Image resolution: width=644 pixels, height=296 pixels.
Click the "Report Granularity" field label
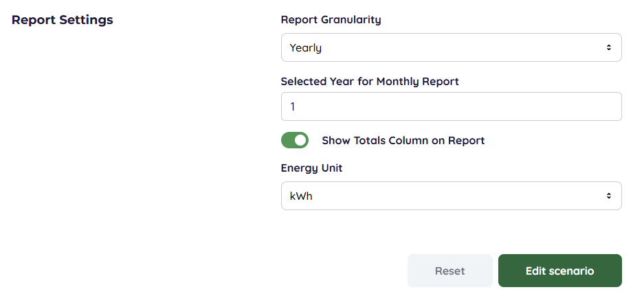click(x=331, y=20)
